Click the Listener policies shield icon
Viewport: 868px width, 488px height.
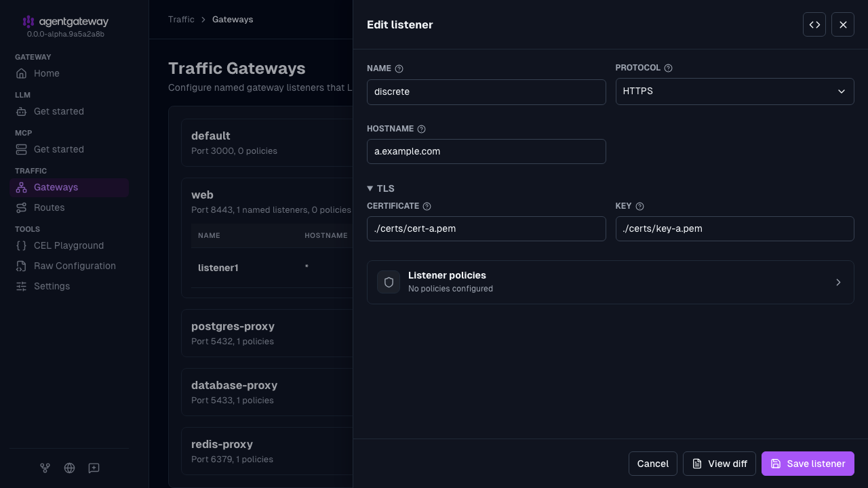point(389,282)
